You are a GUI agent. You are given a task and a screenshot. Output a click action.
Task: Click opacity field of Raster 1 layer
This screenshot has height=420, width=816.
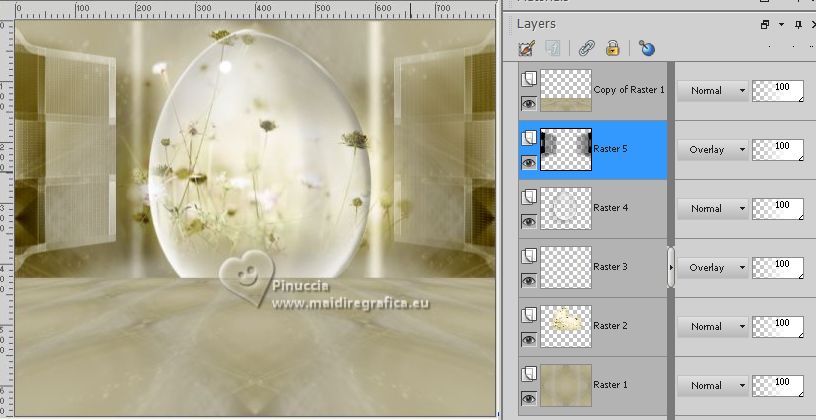coord(778,386)
